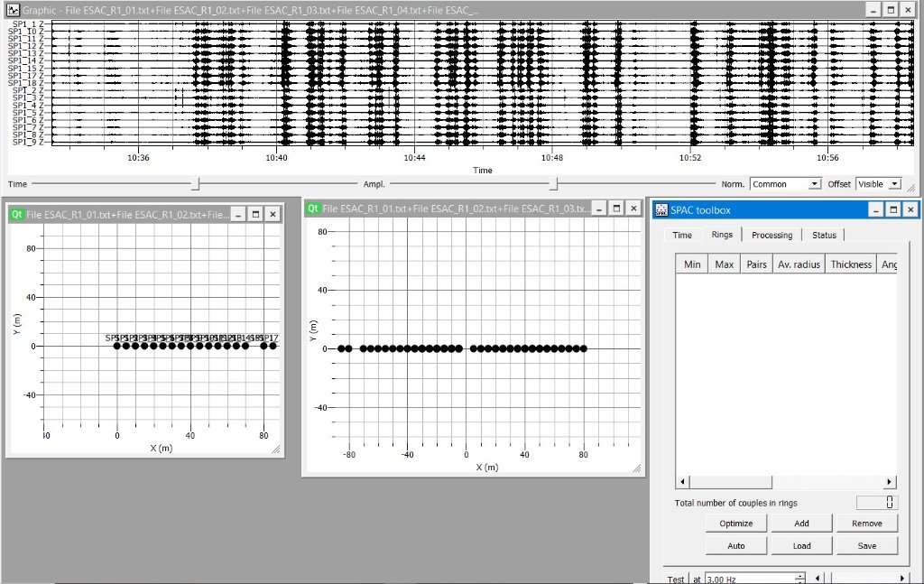Click the Ampl. slider handle

click(x=553, y=184)
